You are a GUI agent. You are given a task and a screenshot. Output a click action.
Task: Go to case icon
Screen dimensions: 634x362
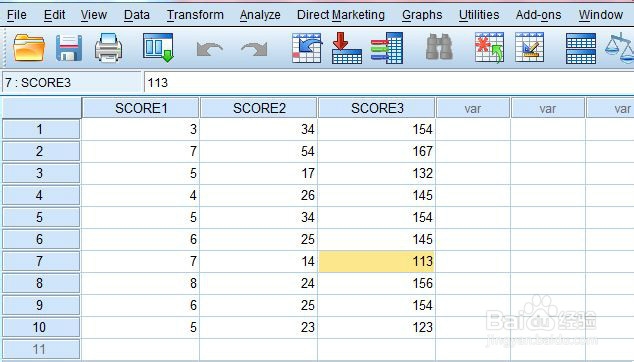coord(307,48)
